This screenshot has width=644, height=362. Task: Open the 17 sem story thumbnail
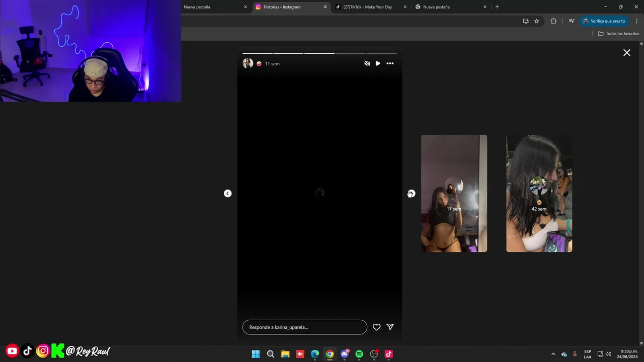454,194
